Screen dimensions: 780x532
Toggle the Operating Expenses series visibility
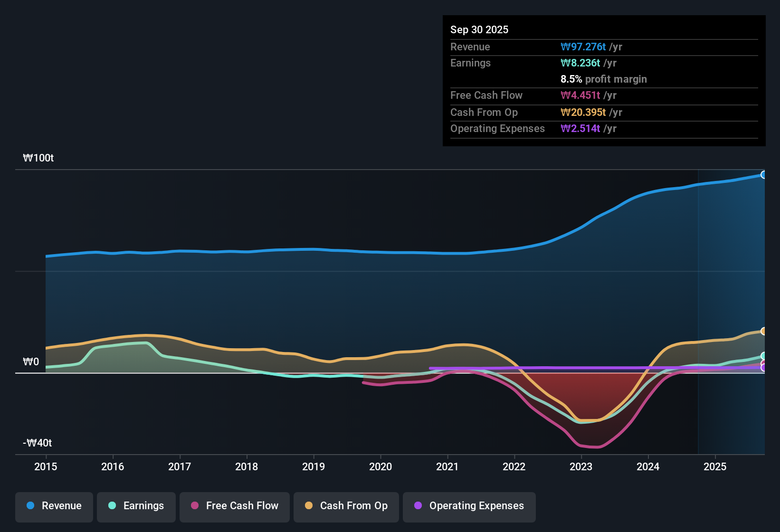[x=469, y=506]
